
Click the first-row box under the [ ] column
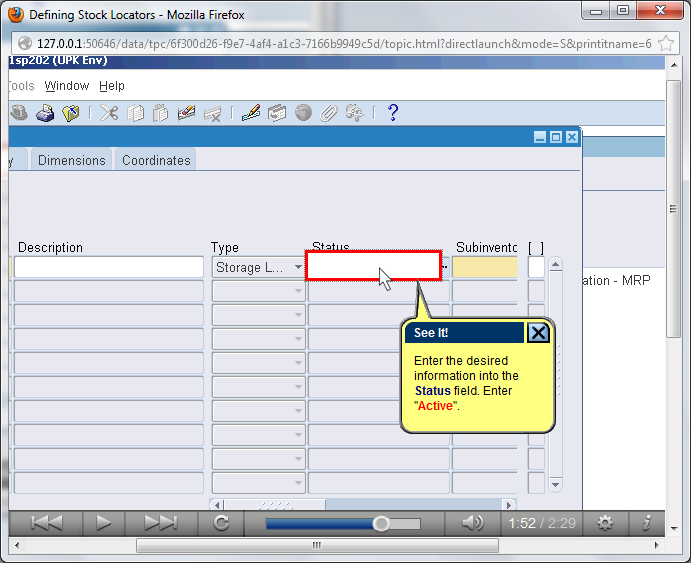pos(536,267)
